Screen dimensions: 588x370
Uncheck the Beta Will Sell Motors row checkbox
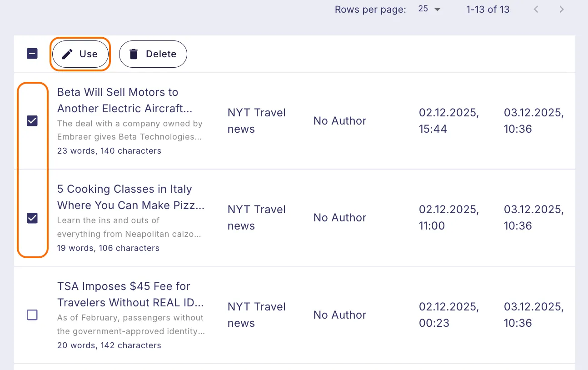(32, 121)
